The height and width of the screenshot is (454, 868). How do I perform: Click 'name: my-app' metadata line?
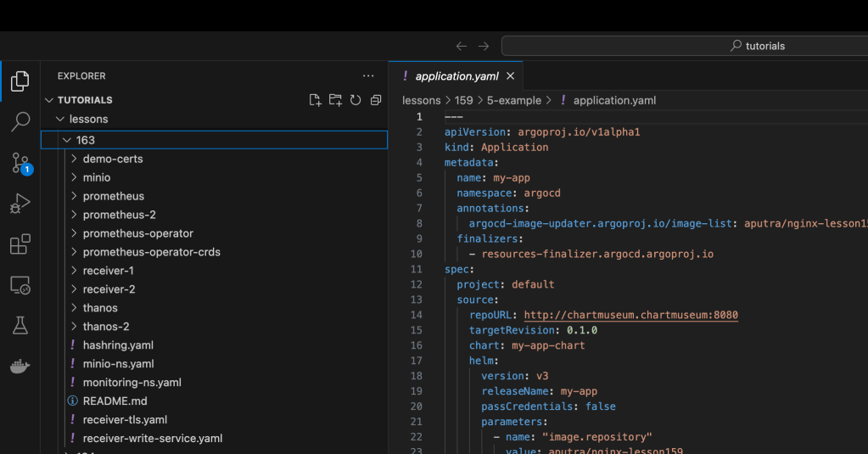[493, 177]
